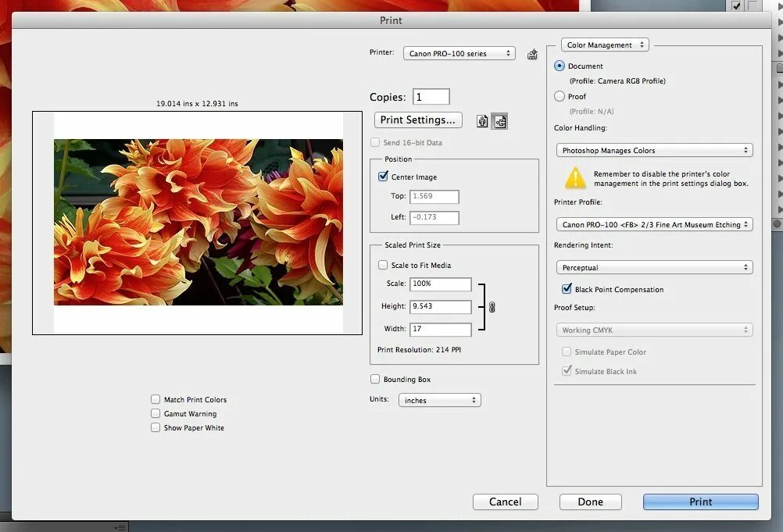Open the Color Management selector
The width and height of the screenshot is (783, 532).
coord(604,45)
